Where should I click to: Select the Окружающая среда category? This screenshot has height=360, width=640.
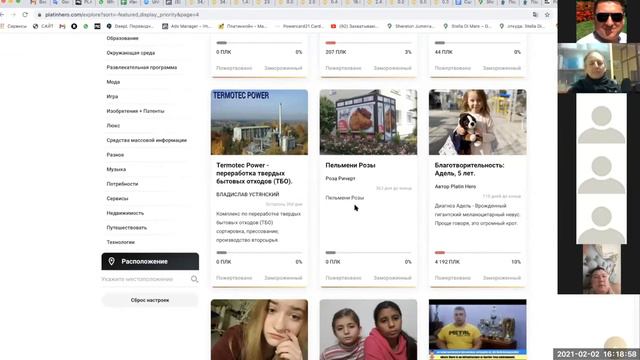(x=131, y=53)
